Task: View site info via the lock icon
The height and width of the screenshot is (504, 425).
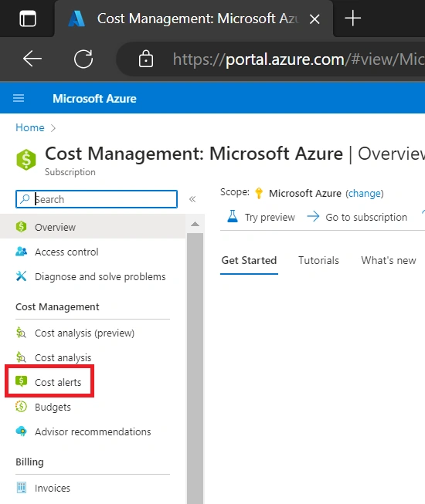Action: tap(146, 59)
